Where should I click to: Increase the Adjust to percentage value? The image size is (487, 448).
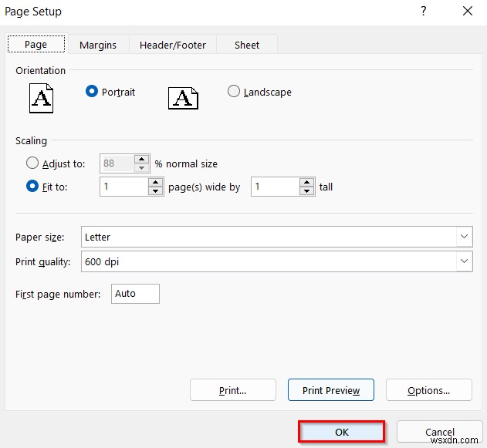(x=142, y=159)
